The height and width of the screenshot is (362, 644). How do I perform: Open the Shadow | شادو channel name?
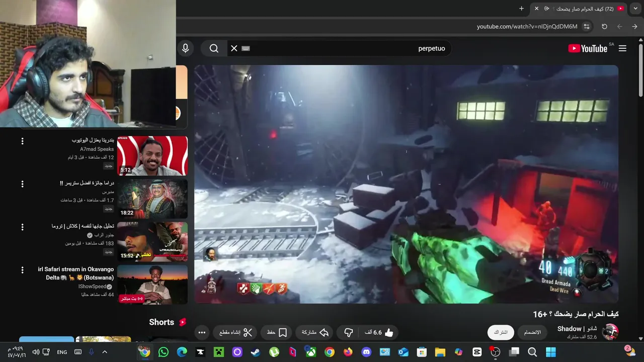click(577, 329)
